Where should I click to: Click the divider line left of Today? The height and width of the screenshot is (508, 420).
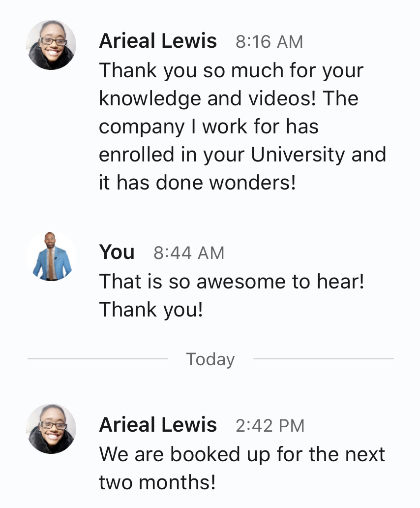(x=97, y=359)
